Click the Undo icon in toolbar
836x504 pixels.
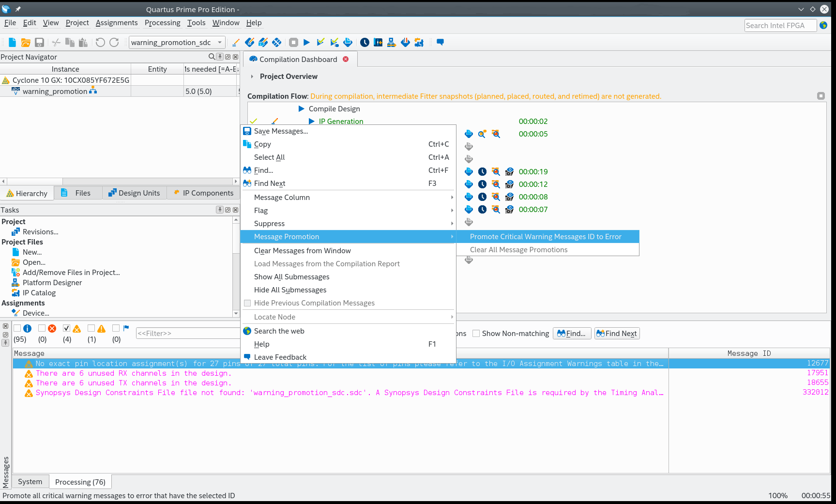[100, 43]
